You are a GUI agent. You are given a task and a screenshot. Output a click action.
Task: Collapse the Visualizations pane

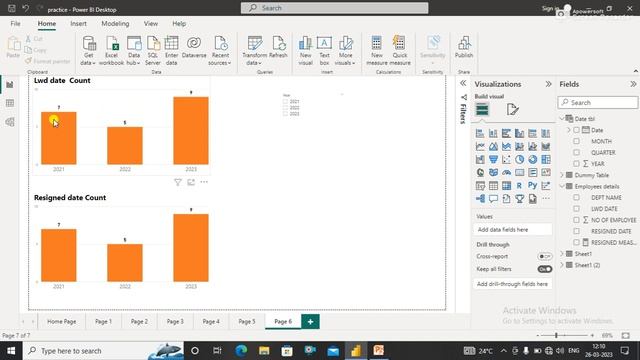click(x=548, y=84)
